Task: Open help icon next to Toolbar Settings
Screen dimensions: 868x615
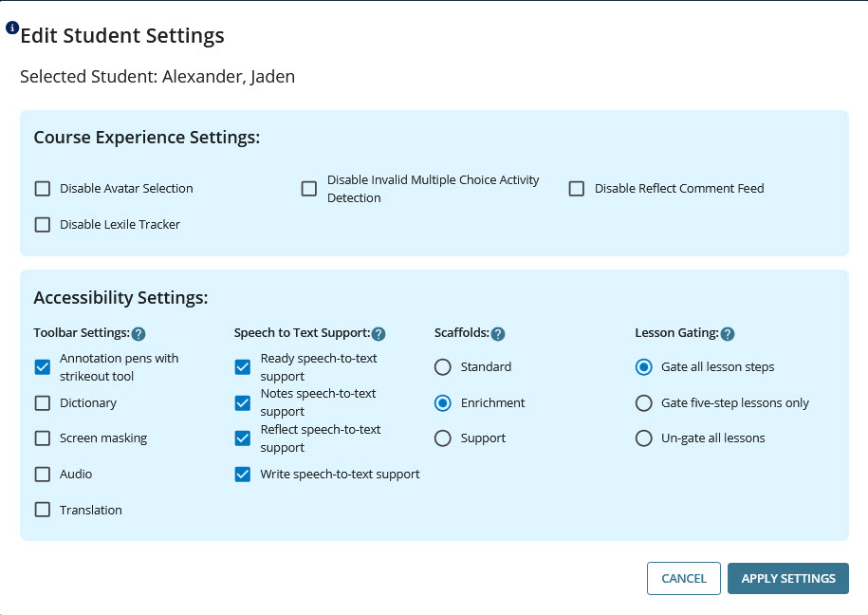Action: [x=139, y=334]
